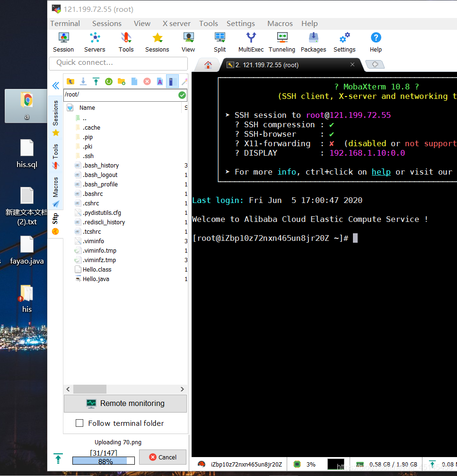Screen dimensions: 457x476
Task: Open the Packages toolbar icon
Action: (x=314, y=43)
